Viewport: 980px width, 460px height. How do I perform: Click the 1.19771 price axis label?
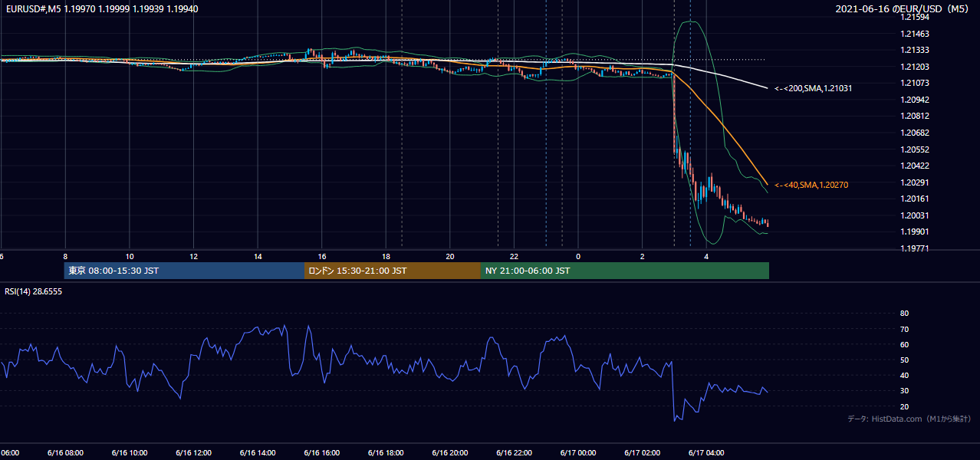point(914,248)
